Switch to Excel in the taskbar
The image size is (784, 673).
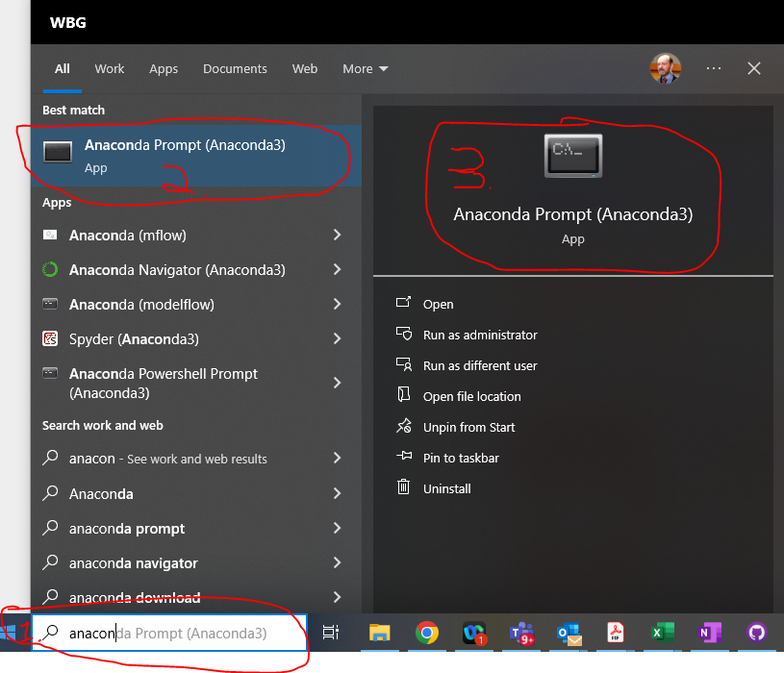coord(662,633)
